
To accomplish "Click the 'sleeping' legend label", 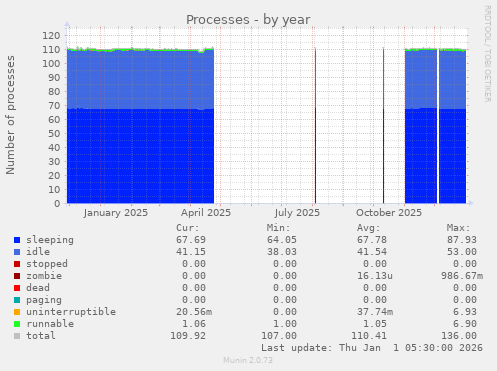I will click(50, 240).
